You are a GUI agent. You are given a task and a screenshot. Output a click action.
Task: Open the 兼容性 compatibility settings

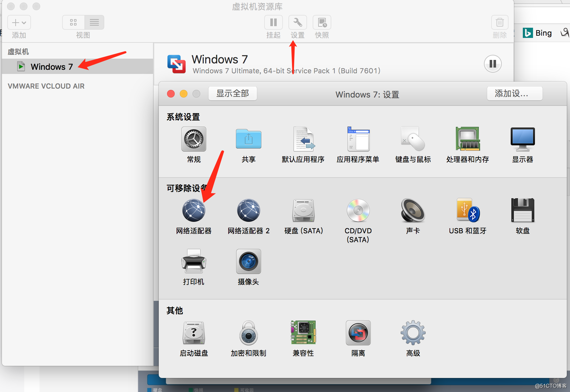[303, 333]
